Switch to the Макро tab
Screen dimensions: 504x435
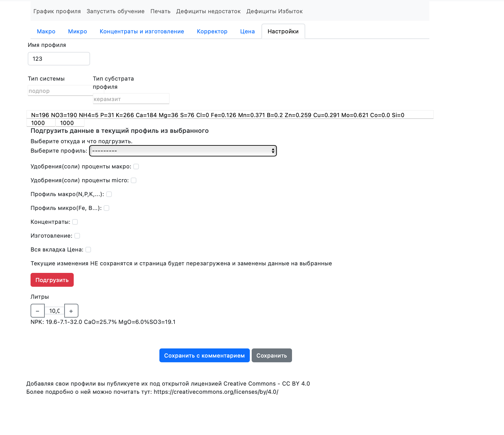[x=46, y=31]
